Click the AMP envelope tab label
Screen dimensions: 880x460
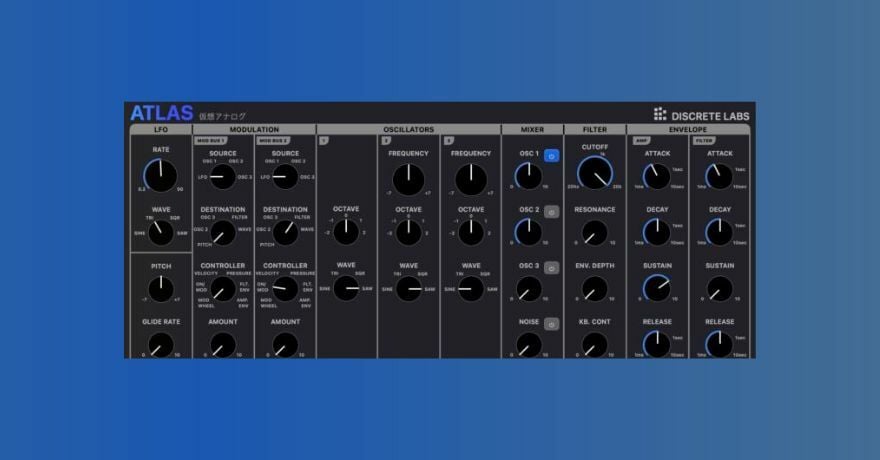tap(641, 141)
